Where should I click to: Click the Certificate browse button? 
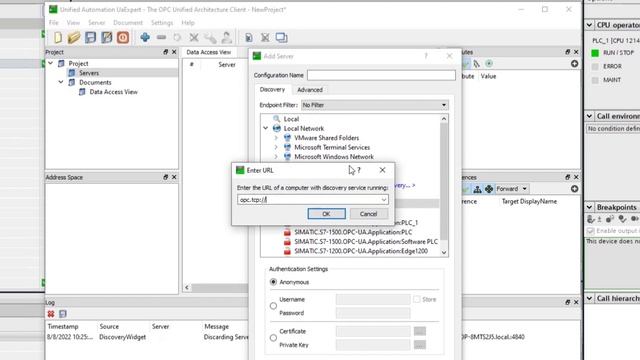pos(420,331)
